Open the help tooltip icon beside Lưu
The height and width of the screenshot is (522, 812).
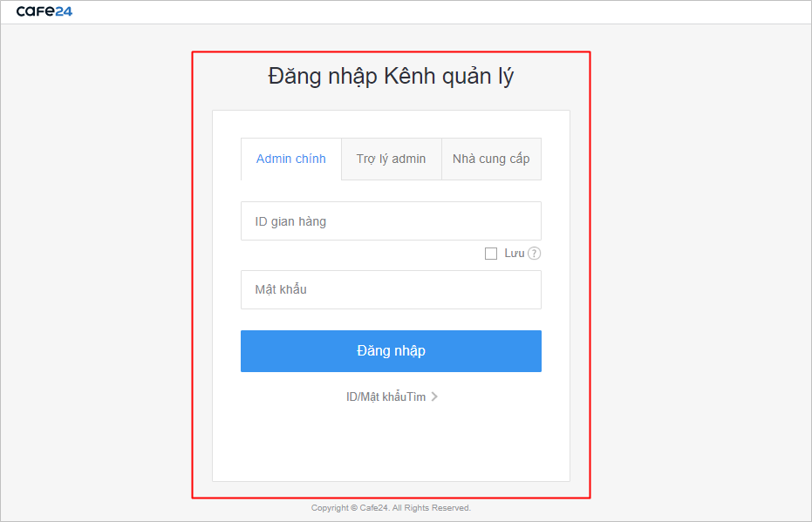[x=535, y=254]
